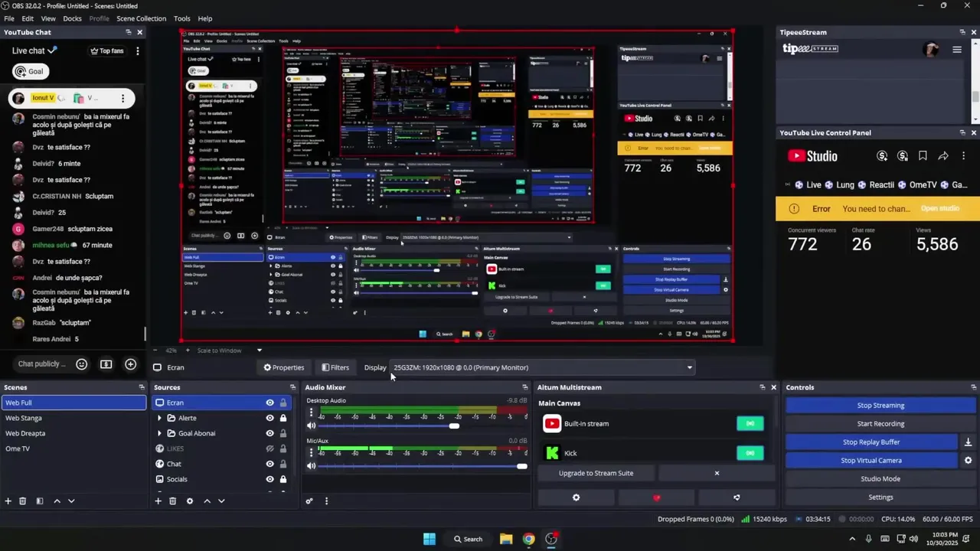Click Start Recording button
Screen dimensions: 980x551
(880, 424)
